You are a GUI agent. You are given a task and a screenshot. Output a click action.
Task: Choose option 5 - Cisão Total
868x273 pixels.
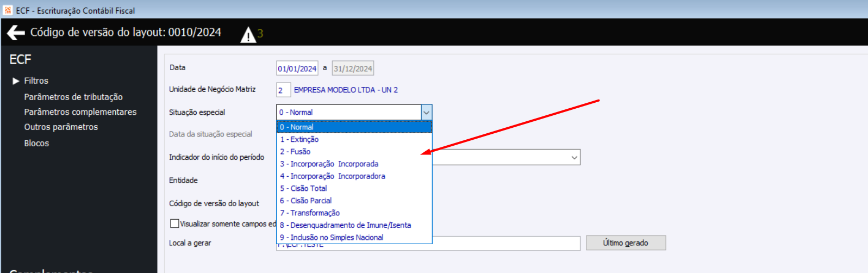coord(354,188)
